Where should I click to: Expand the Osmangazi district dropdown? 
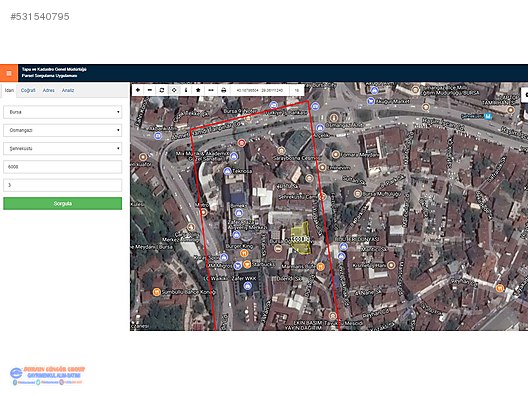[63, 130]
